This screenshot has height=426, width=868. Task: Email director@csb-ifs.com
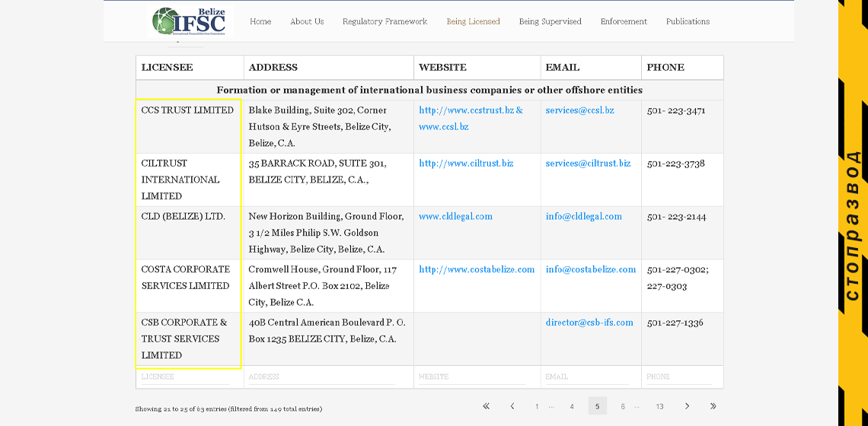pyautogui.click(x=589, y=323)
